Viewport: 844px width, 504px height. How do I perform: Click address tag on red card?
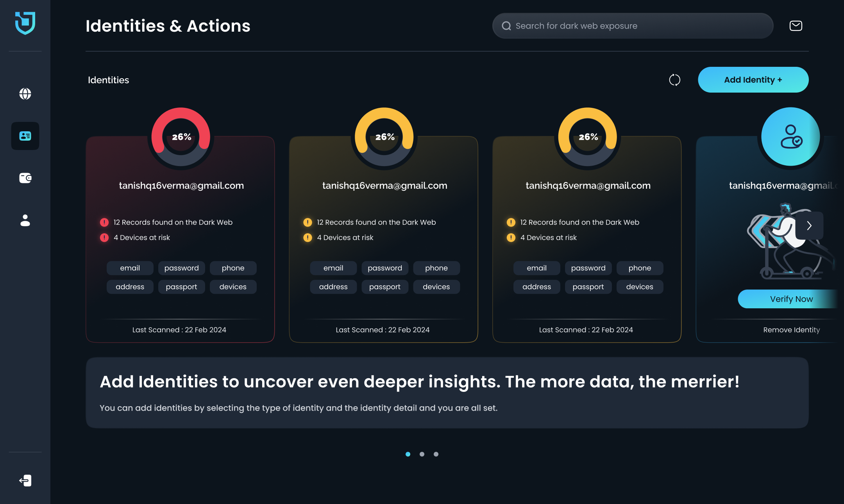pyautogui.click(x=130, y=287)
